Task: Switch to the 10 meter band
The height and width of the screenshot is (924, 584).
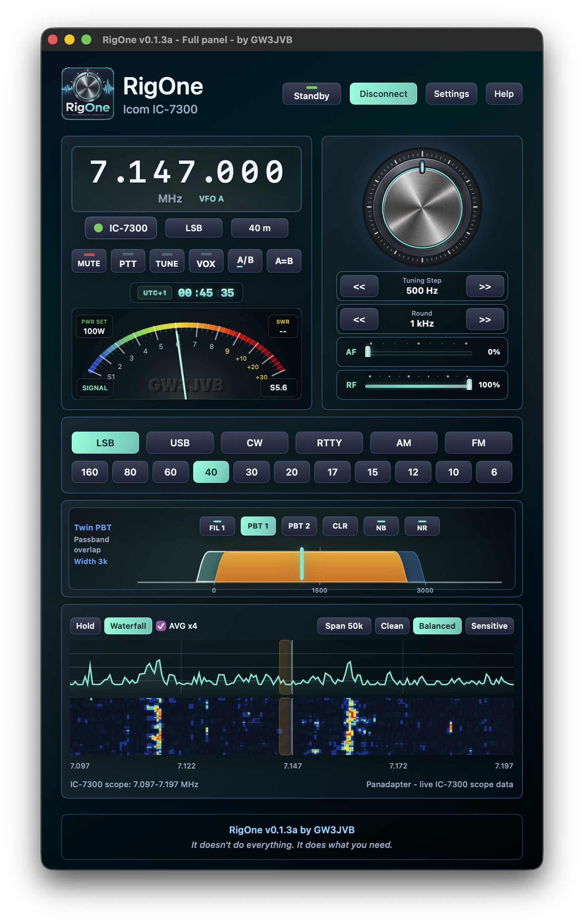Action: click(x=453, y=472)
